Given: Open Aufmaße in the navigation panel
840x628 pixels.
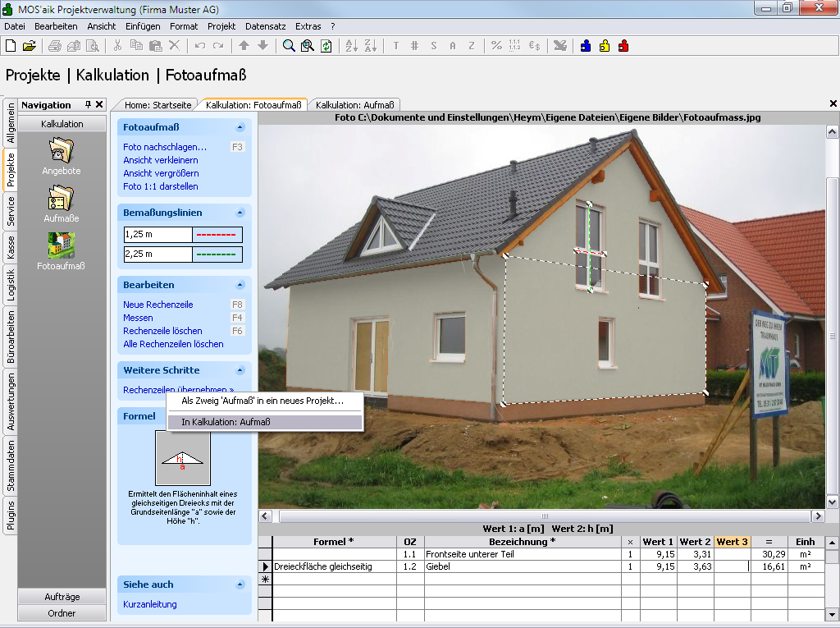Looking at the screenshot, I should (62, 204).
